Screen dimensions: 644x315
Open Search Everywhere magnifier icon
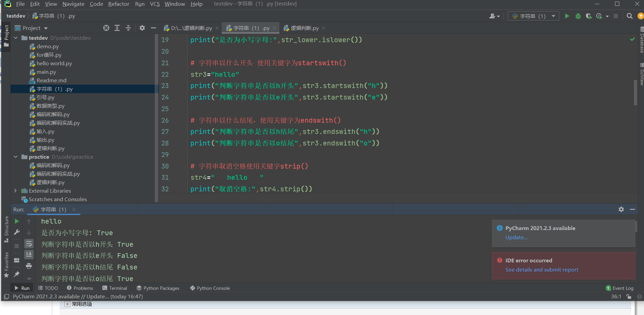point(629,16)
